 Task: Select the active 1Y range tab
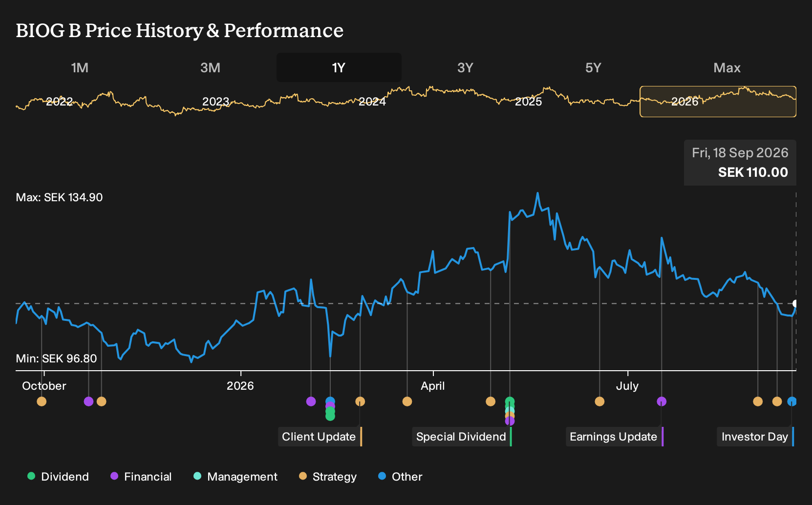point(339,68)
